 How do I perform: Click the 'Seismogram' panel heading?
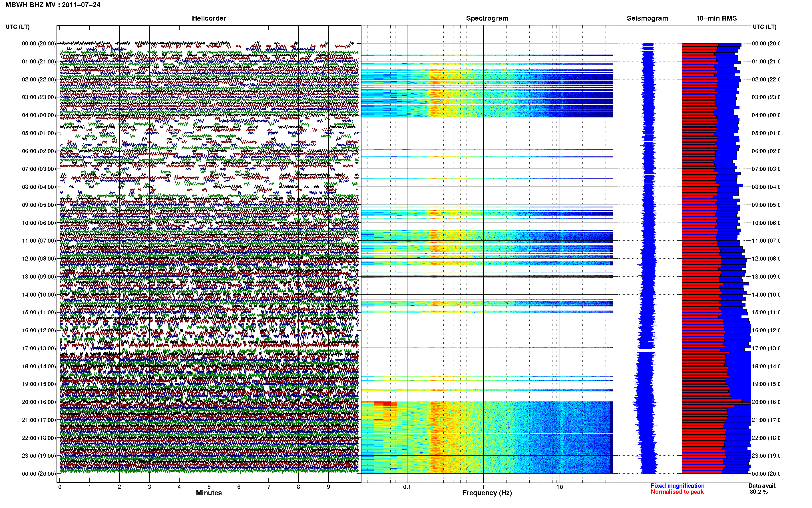click(647, 19)
